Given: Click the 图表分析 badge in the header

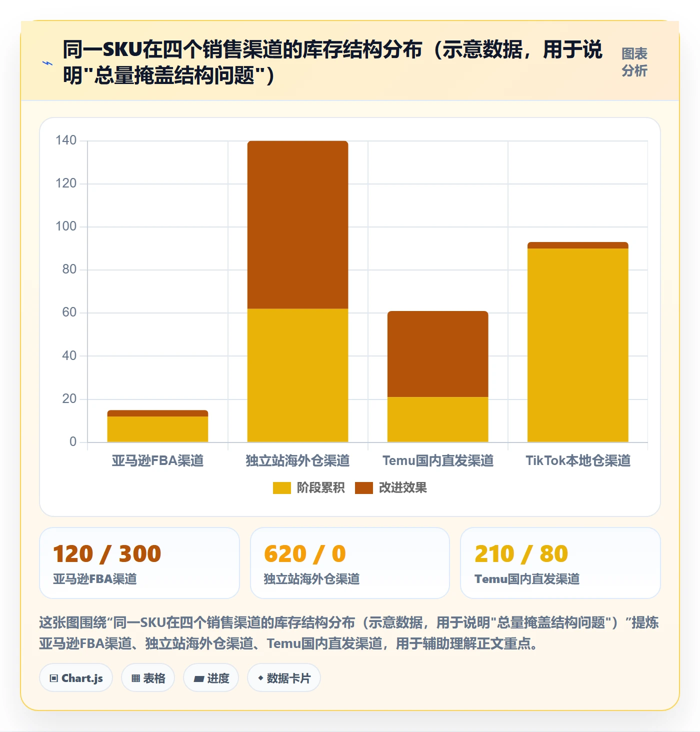Looking at the screenshot, I should 634,62.
